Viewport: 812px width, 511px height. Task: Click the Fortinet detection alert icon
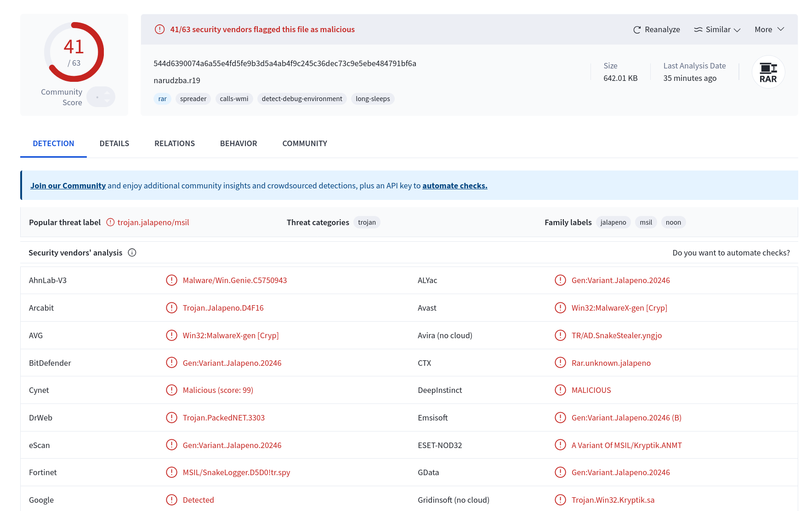pyautogui.click(x=171, y=472)
